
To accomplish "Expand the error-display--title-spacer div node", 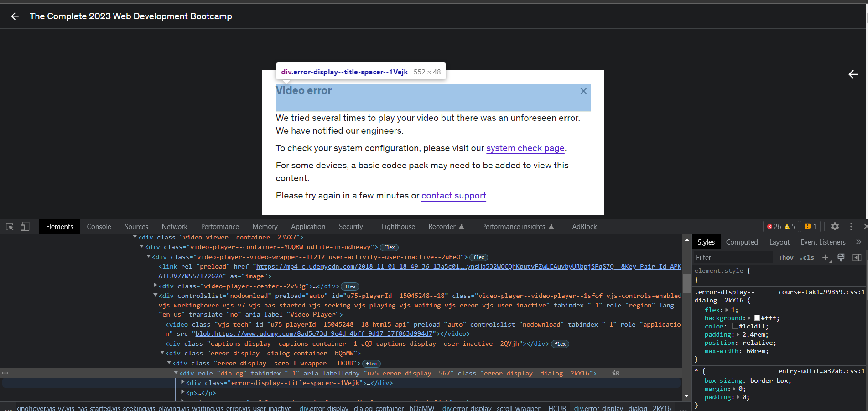I will point(183,382).
